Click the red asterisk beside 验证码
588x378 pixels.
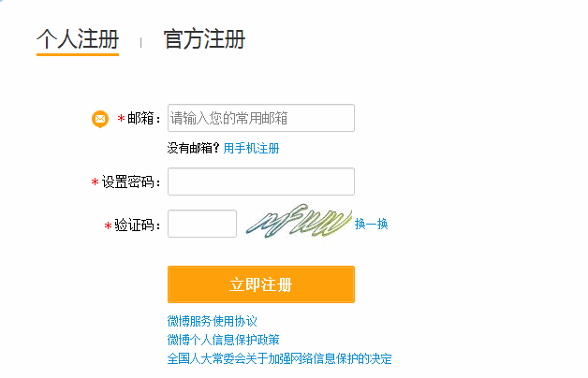108,225
